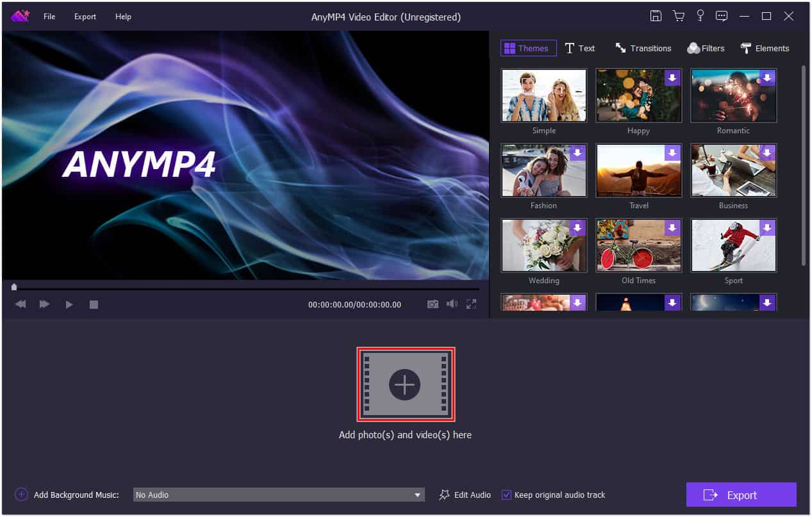Select the Wedding theme thumbnail
The height and width of the screenshot is (517, 812).
543,245
